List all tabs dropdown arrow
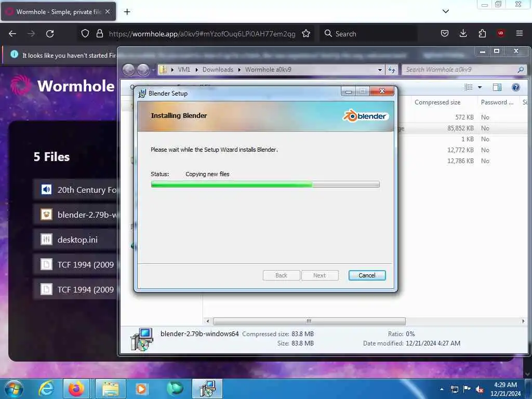532x399 pixels. 445,11
